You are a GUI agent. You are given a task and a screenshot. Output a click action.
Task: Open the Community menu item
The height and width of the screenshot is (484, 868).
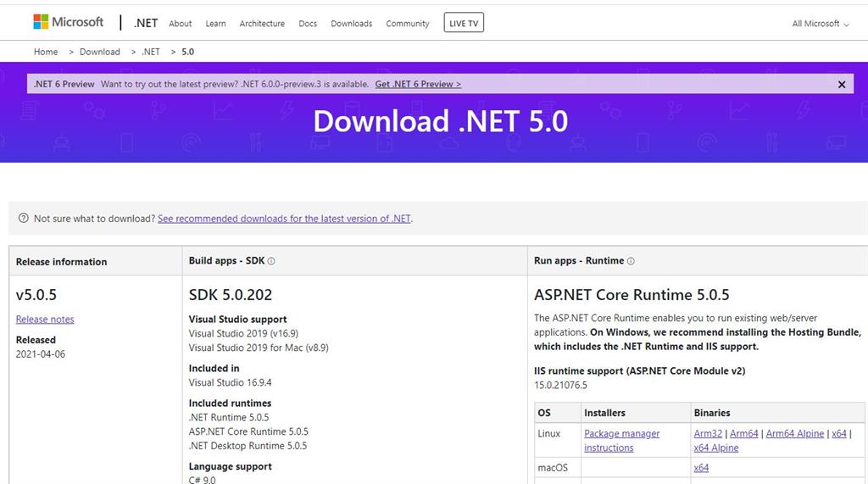[408, 23]
